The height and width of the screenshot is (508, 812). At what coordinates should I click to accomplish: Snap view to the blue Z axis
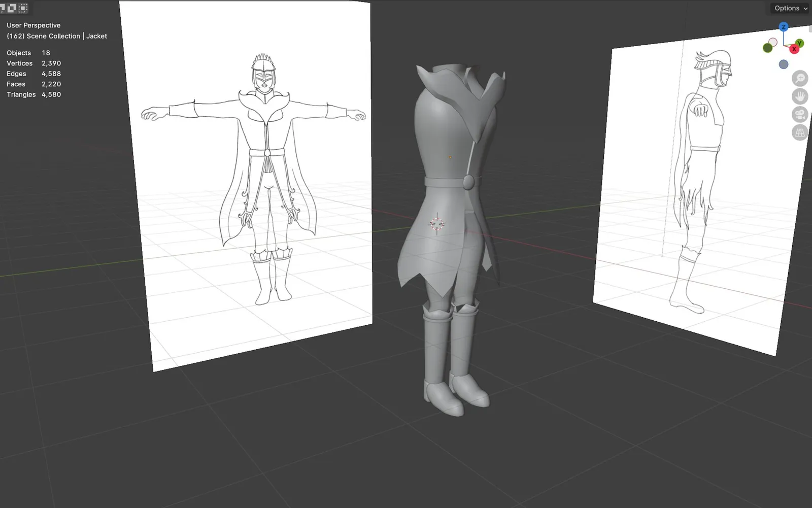point(784,27)
